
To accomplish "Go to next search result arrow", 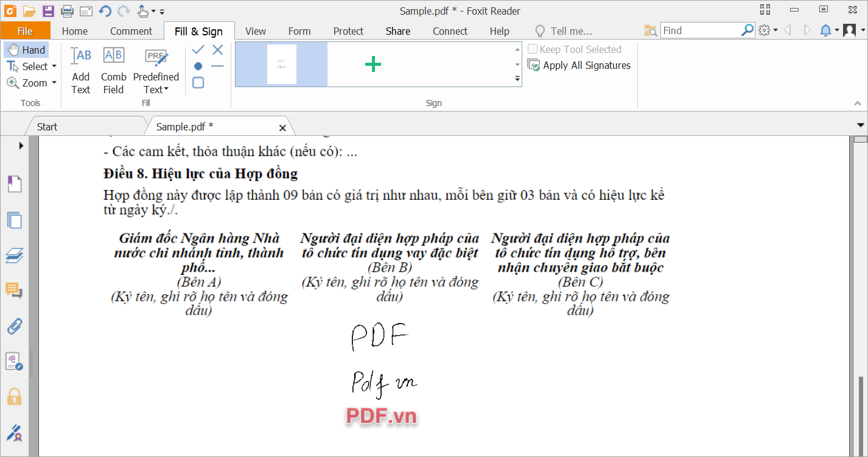I will coord(807,30).
